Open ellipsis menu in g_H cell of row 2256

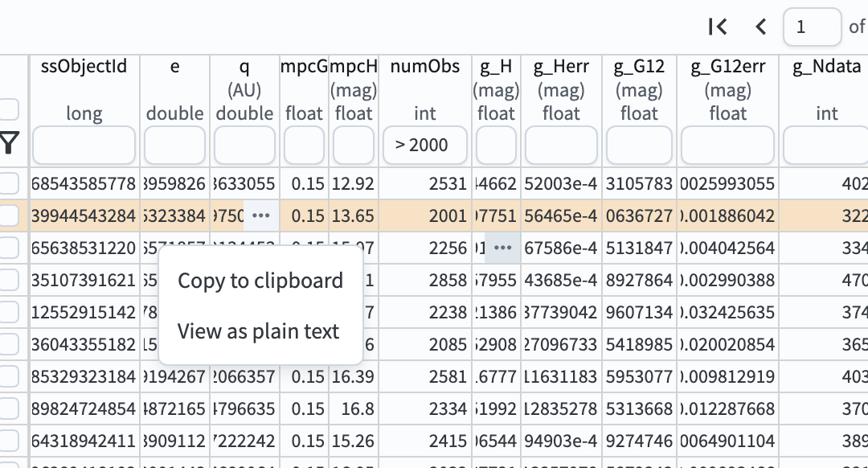coord(502,248)
